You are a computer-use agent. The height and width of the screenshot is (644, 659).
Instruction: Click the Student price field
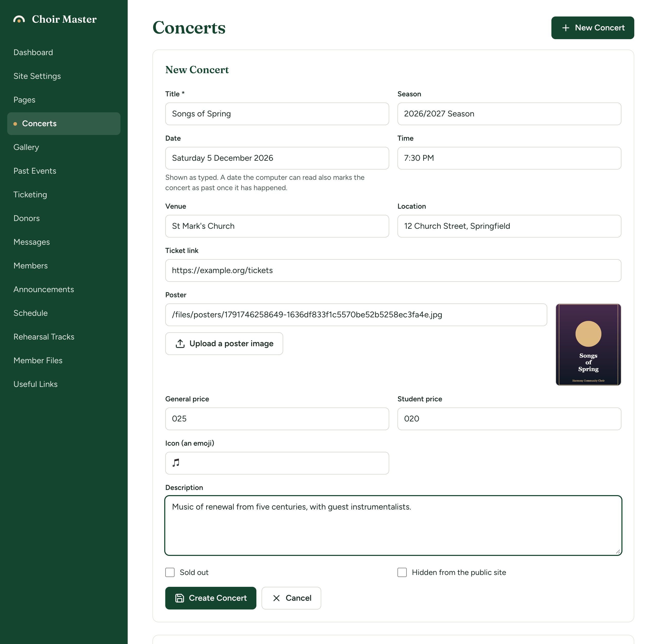(x=509, y=419)
